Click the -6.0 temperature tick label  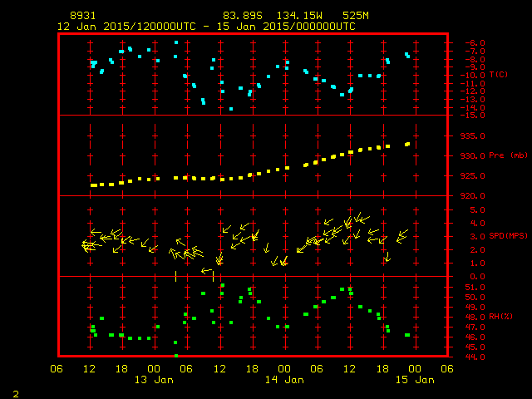tap(475, 42)
